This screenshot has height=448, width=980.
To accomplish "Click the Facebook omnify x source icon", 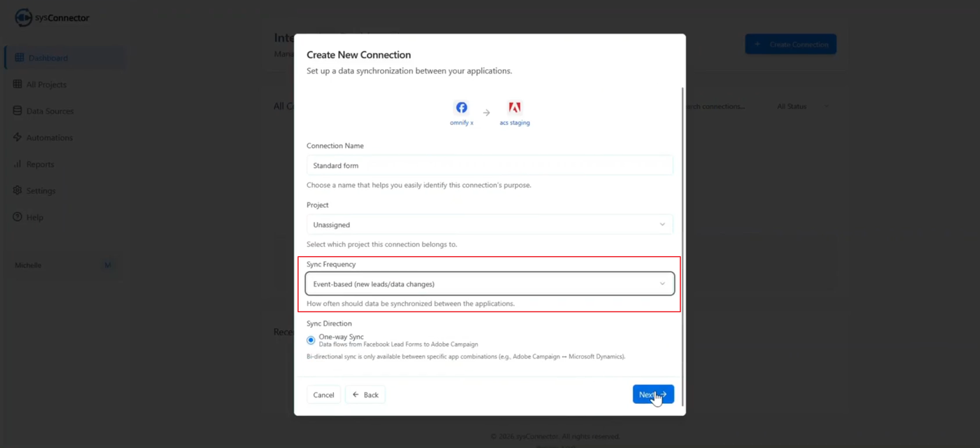I will click(461, 108).
